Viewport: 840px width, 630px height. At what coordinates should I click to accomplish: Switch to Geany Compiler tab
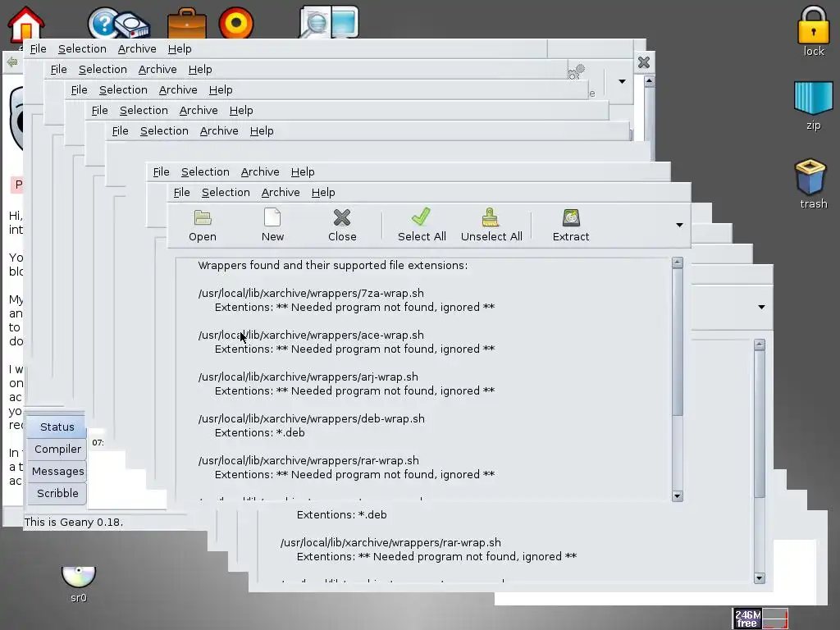(57, 449)
